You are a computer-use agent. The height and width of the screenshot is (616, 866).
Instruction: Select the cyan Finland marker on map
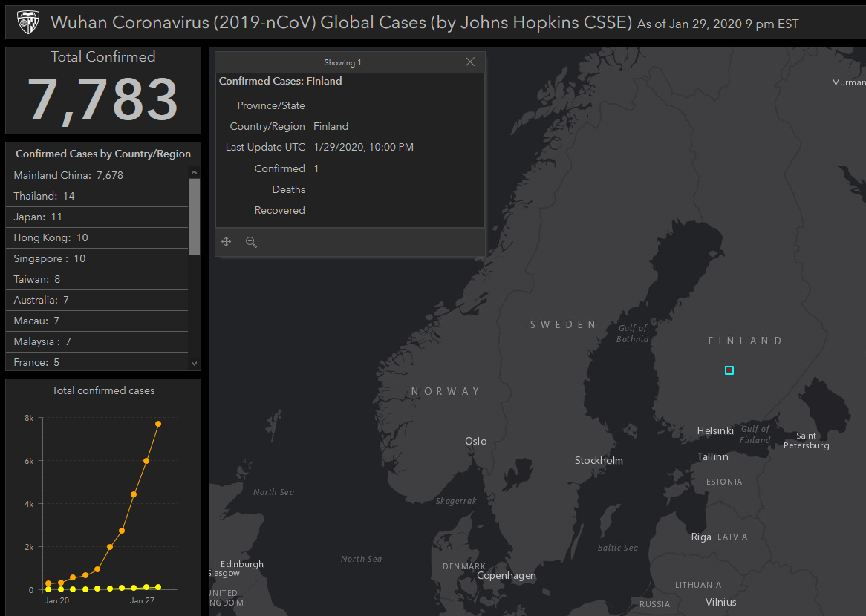click(729, 370)
